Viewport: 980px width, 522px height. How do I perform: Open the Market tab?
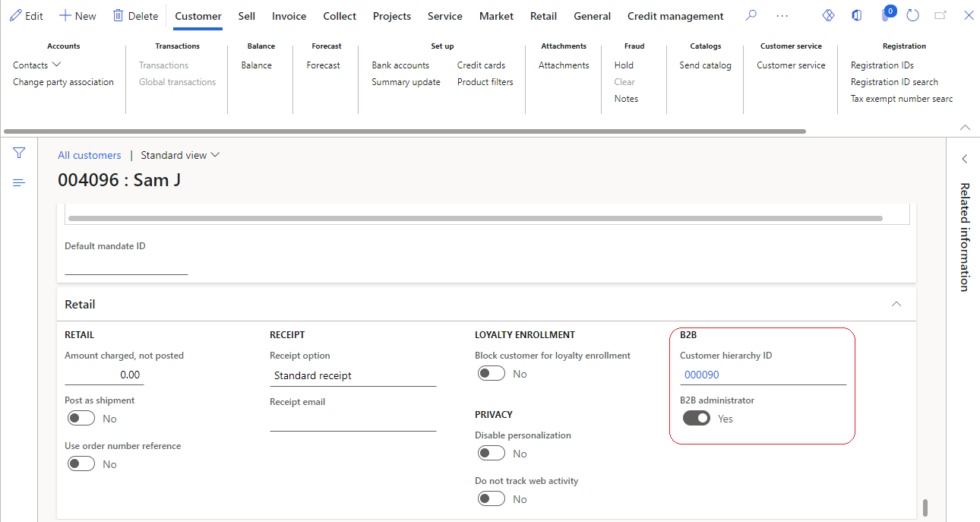[497, 16]
